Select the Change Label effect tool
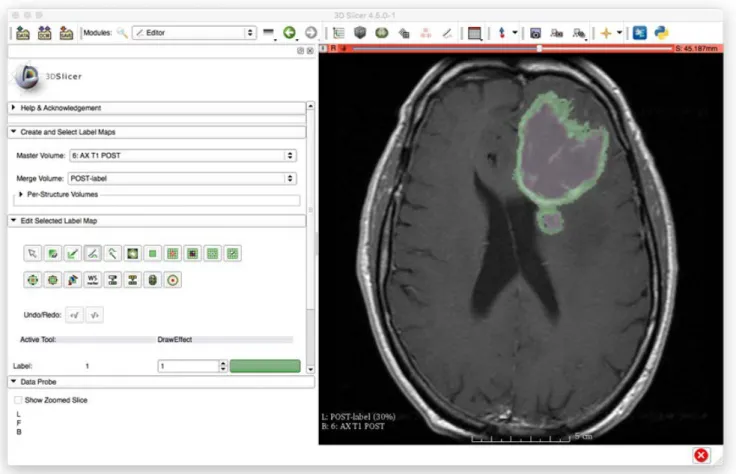Viewport: 736px width, 474px height. point(133,280)
